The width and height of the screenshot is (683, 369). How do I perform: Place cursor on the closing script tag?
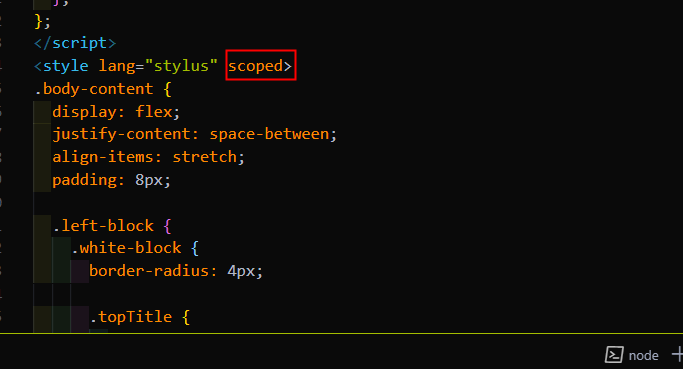(75, 43)
